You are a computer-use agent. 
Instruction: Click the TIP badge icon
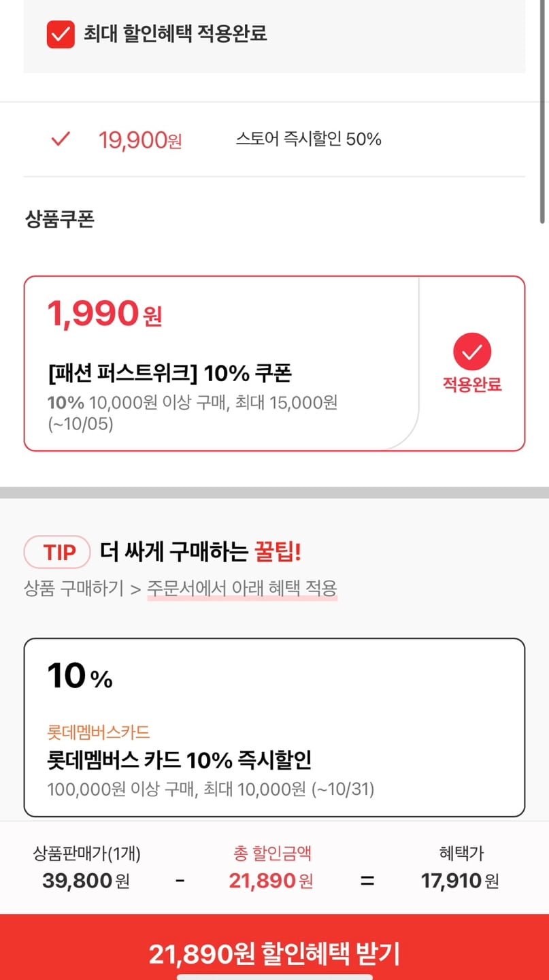[58, 552]
